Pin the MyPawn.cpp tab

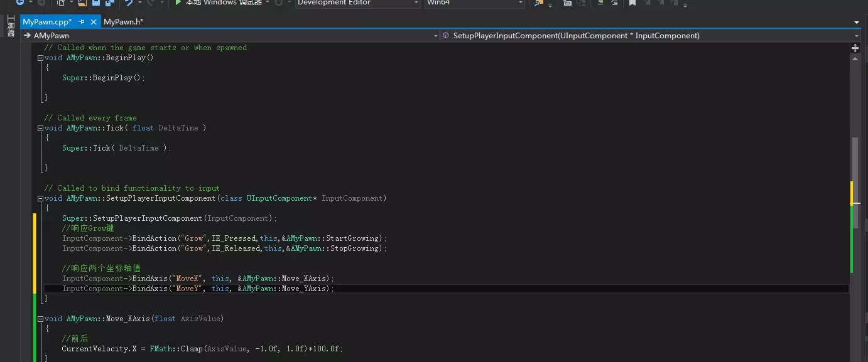click(82, 22)
